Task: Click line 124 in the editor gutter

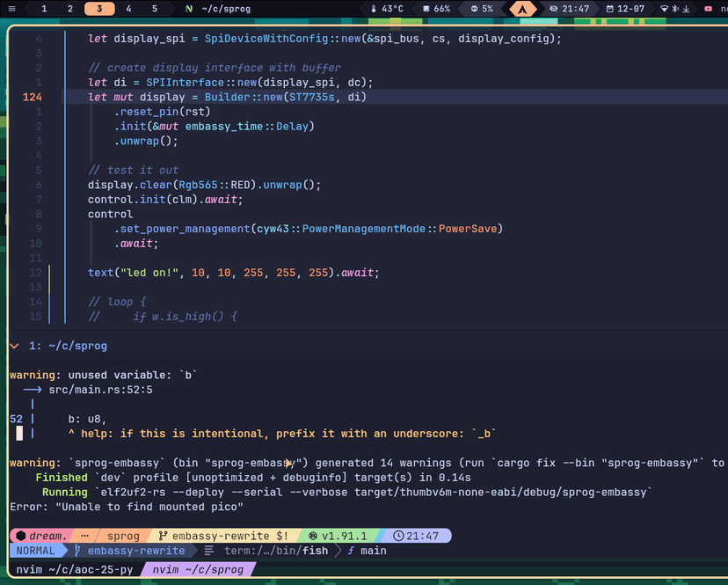Action: 32,97
